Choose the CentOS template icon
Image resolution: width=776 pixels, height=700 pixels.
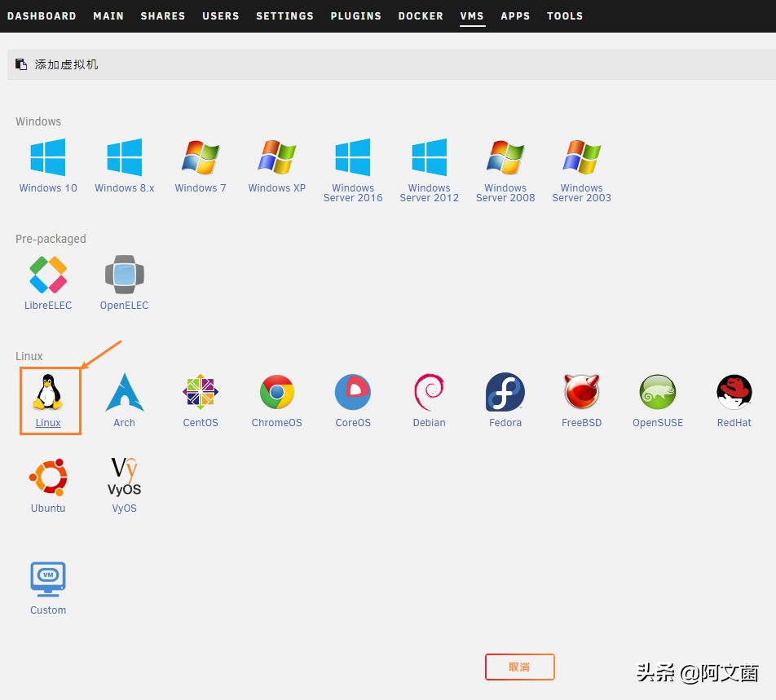click(201, 392)
